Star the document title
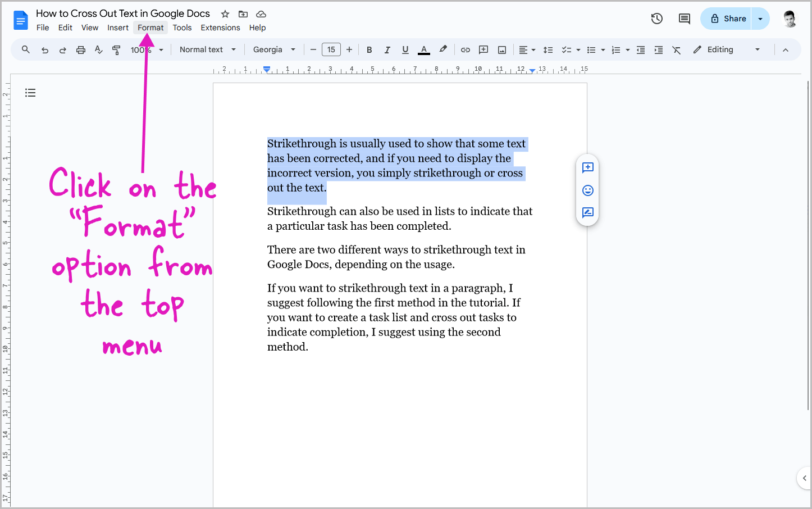The height and width of the screenshot is (509, 812). 225,14
